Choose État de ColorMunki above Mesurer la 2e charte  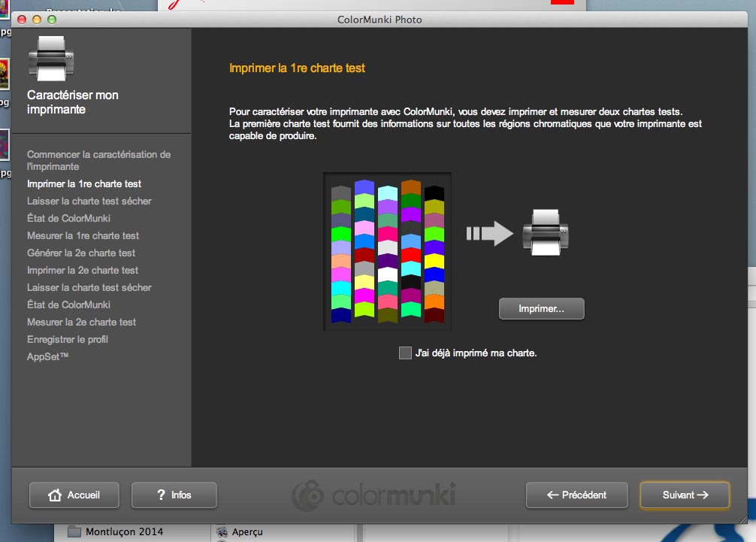click(x=68, y=304)
